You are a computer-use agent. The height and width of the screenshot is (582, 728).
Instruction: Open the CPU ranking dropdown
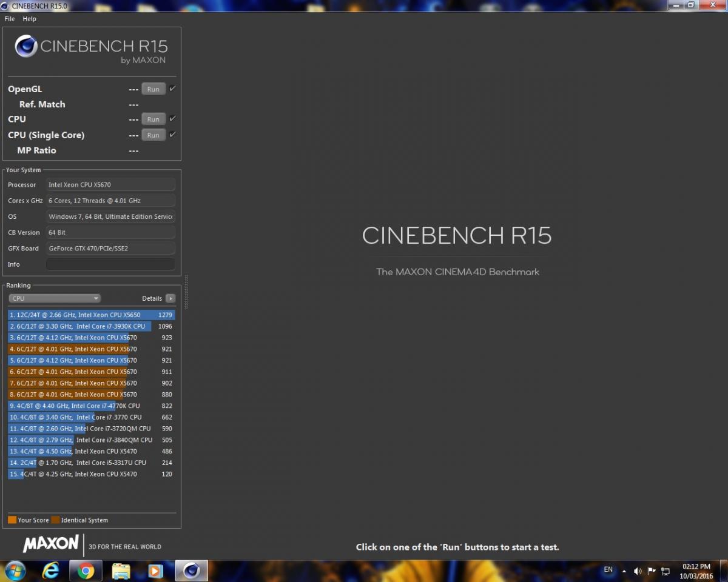coord(55,298)
